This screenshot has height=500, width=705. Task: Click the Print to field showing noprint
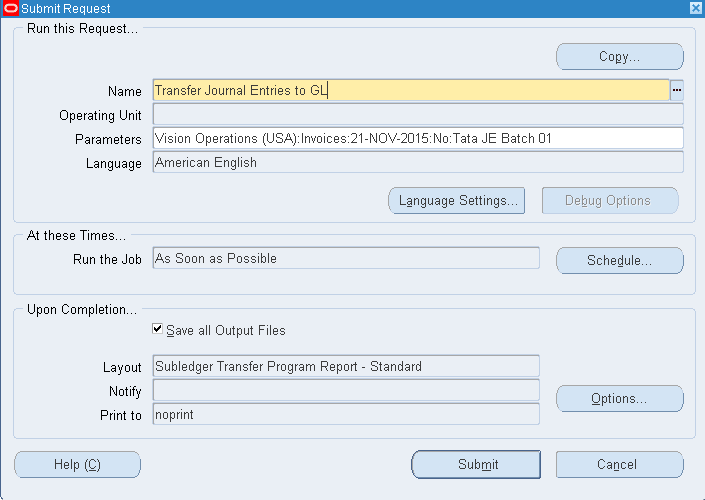point(345,415)
